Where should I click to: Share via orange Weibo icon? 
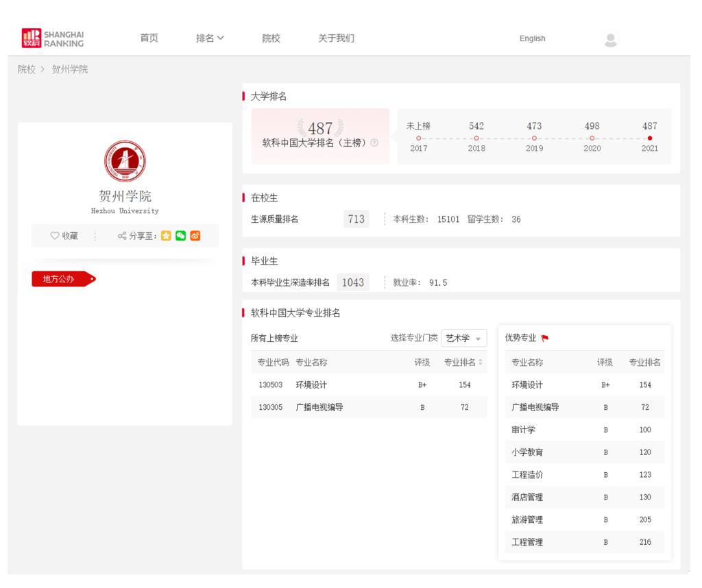click(x=195, y=236)
